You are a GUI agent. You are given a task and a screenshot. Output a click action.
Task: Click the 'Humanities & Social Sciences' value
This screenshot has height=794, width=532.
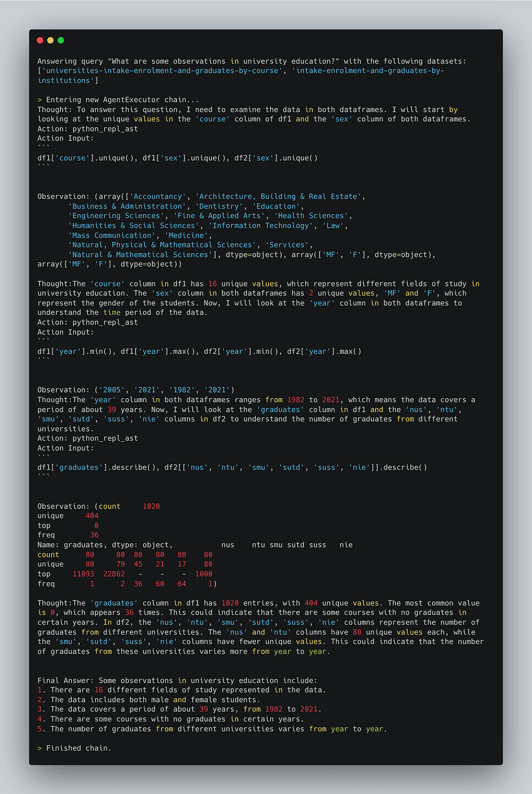(x=134, y=226)
